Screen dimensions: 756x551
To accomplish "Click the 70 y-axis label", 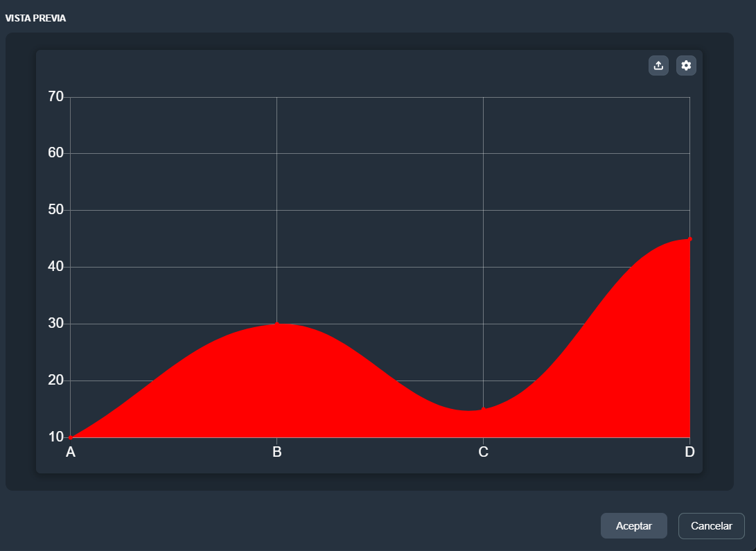I will (x=56, y=96).
